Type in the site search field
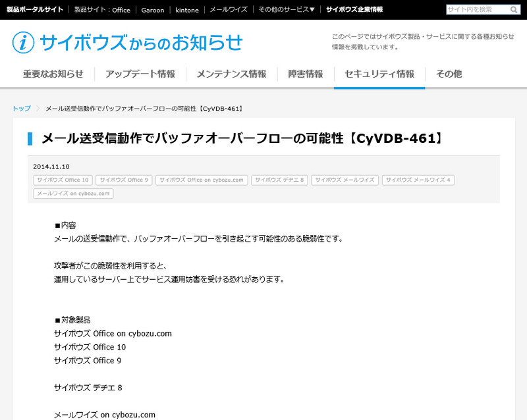 click(x=477, y=10)
